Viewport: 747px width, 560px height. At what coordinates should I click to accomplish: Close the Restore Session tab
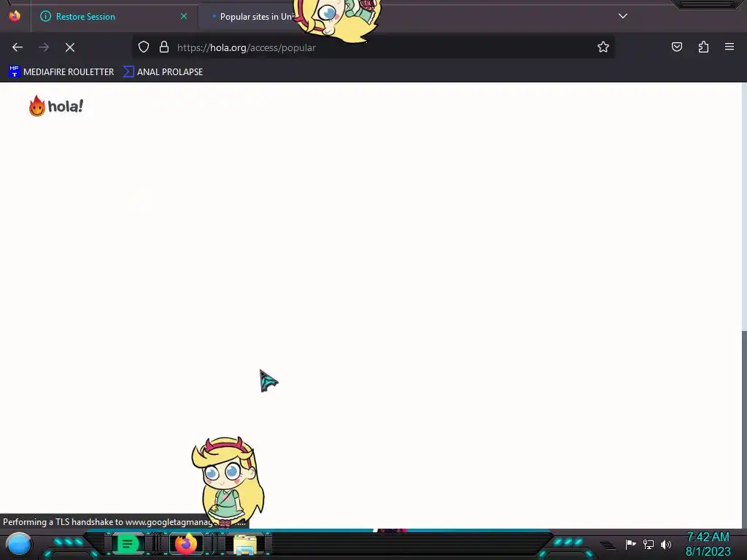[184, 16]
